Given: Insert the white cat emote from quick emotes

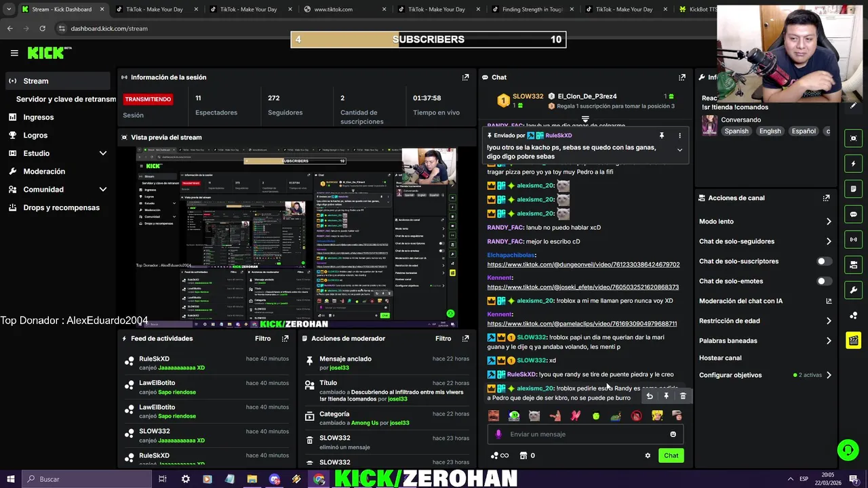Looking at the screenshot, I should click(x=534, y=415).
